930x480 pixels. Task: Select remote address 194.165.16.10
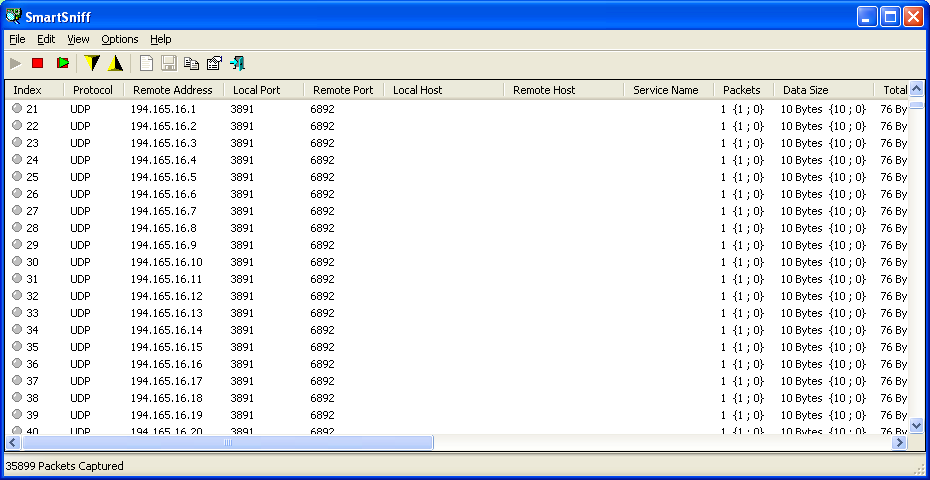[167, 262]
